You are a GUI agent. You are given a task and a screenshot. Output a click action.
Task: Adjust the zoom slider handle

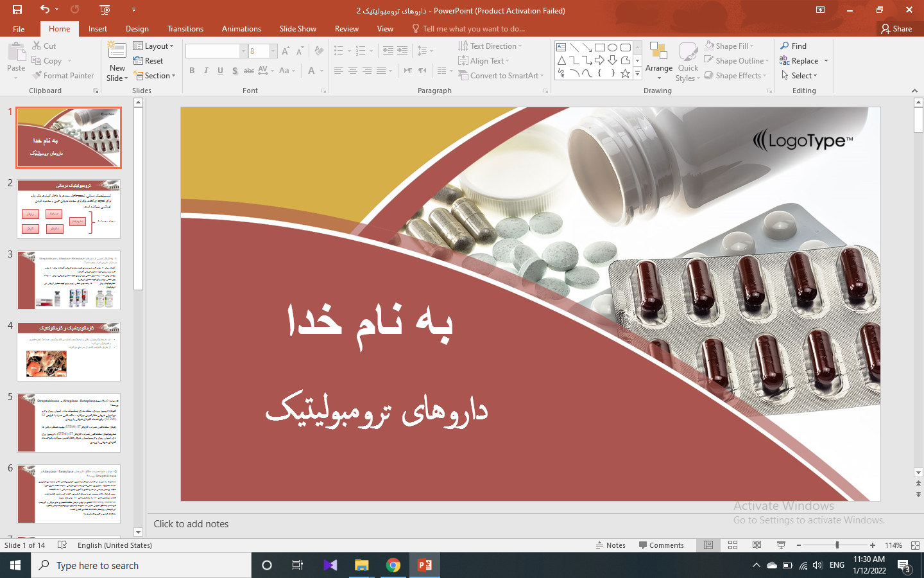(x=837, y=545)
